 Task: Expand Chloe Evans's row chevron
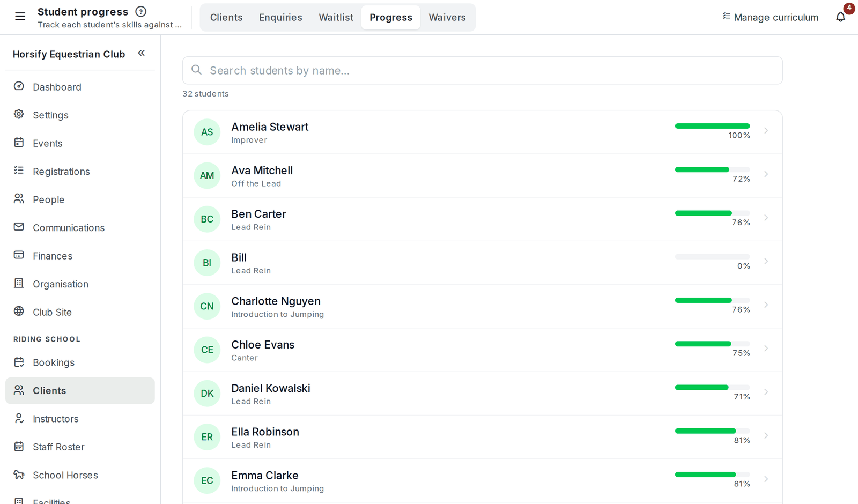pyautogui.click(x=766, y=349)
